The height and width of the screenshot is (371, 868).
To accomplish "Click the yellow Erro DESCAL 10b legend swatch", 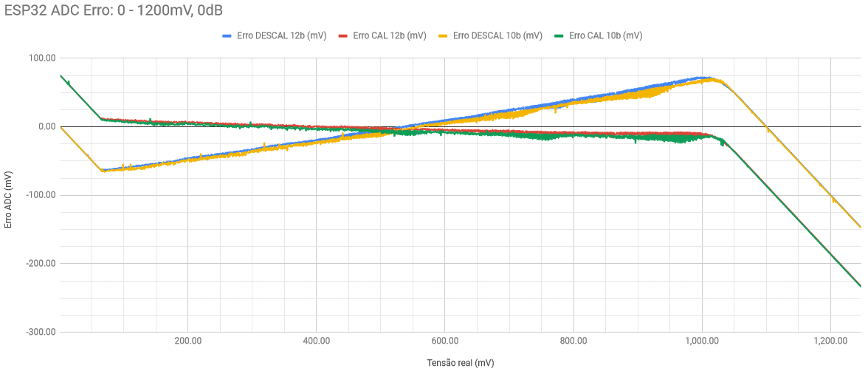I will [x=444, y=35].
